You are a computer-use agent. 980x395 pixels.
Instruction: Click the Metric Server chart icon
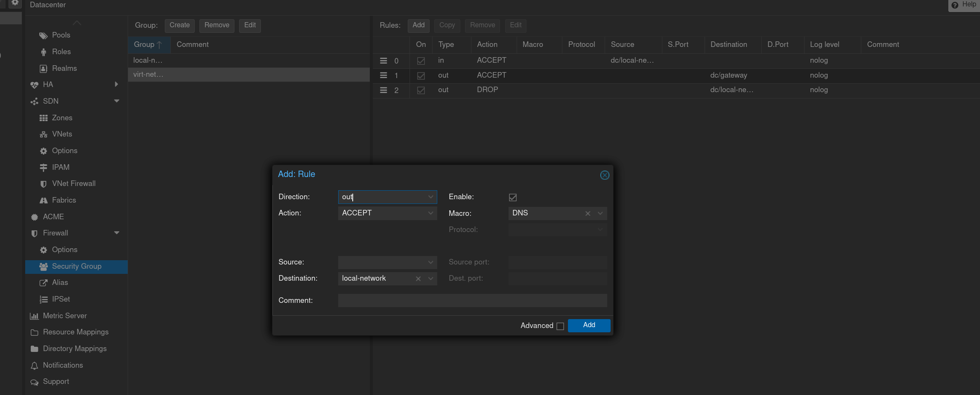[34, 316]
